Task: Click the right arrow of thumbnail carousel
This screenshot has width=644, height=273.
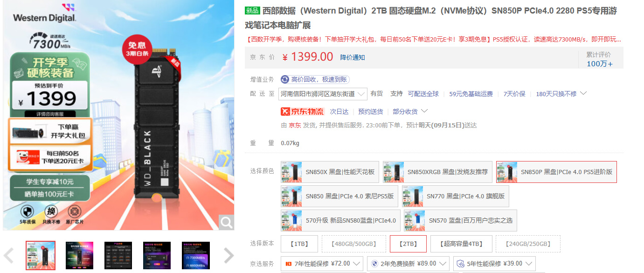Action: [x=229, y=255]
